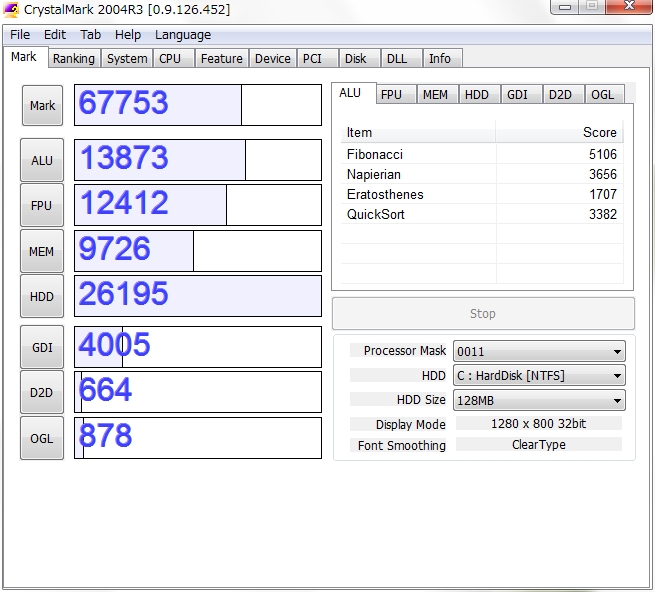Click the QuickSort score 3382
The width and height of the screenshot is (655, 592).
point(603,214)
